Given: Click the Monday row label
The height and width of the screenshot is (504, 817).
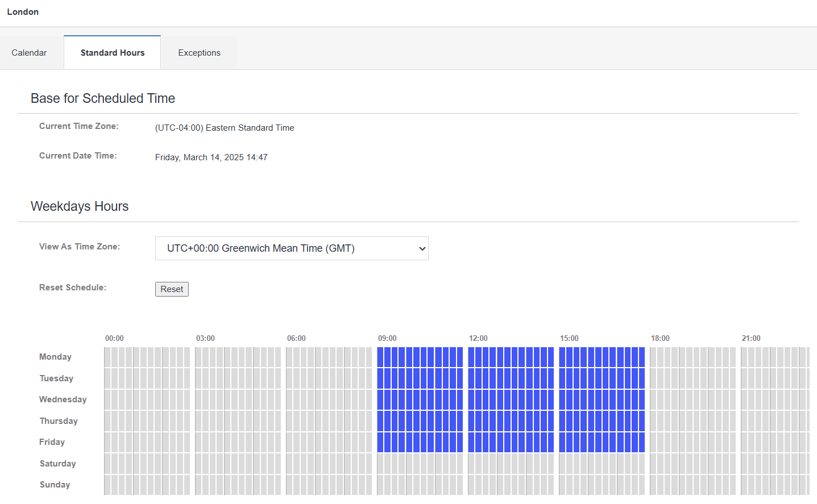Looking at the screenshot, I should click(x=55, y=357).
